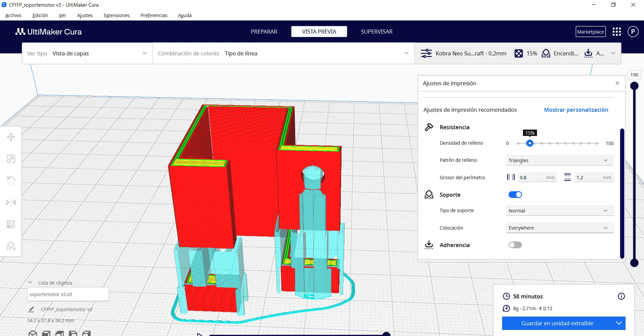The width and height of the screenshot is (644, 336).
Task: Close the Ajustes de impresión panel
Action: pos(617,83)
